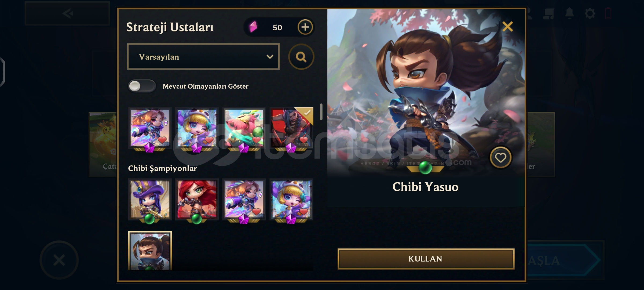
Task: Open the notifications bell icon
Action: tap(569, 13)
